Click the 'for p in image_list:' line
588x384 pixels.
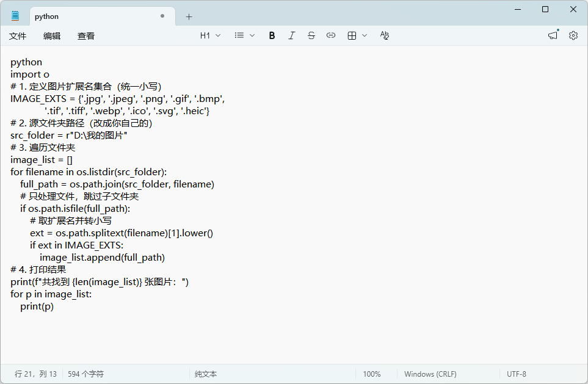[x=51, y=294]
